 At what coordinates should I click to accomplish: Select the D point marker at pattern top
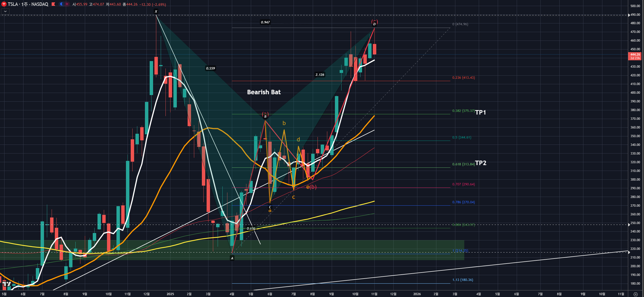click(x=374, y=24)
